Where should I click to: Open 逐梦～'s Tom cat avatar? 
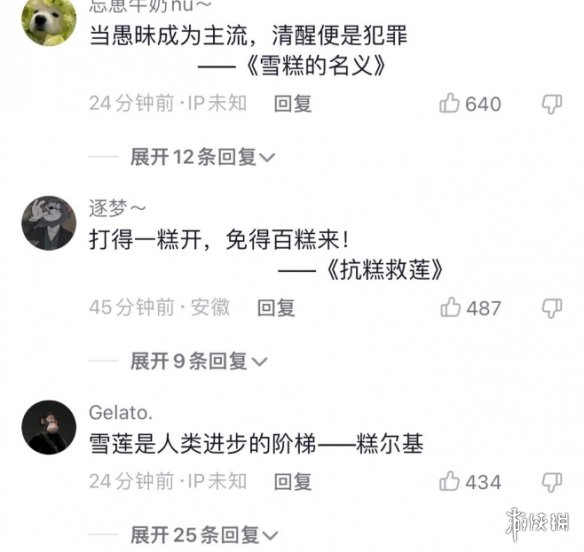coord(49,223)
